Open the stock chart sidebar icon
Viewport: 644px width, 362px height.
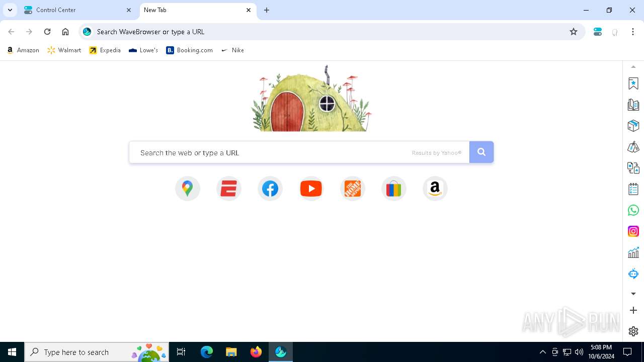pyautogui.click(x=633, y=252)
